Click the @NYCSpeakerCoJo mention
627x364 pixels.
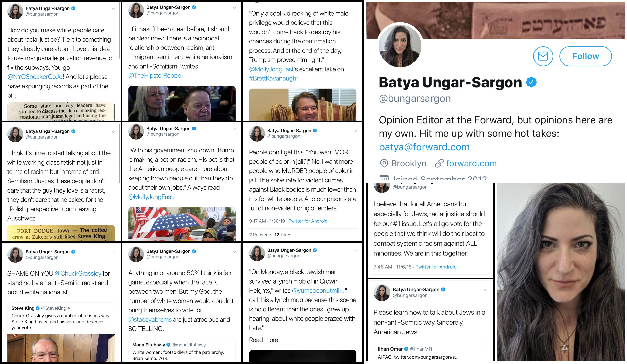click(x=35, y=77)
